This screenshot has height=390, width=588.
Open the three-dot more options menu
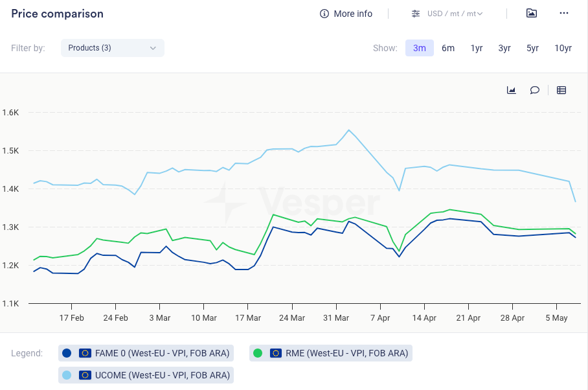(563, 14)
